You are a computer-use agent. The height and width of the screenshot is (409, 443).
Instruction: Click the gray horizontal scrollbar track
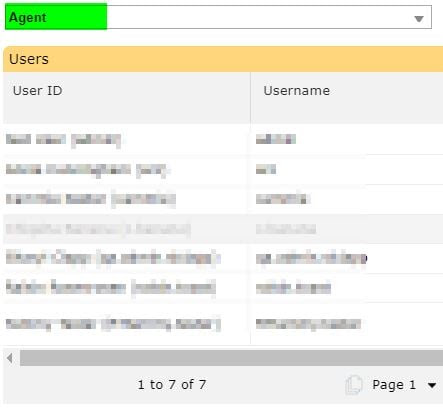(231, 358)
